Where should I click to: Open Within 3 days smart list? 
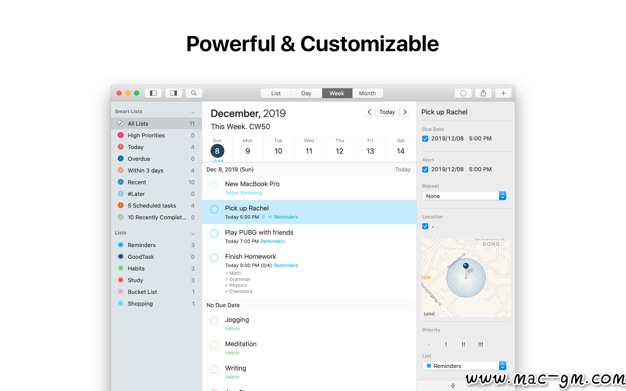(x=156, y=170)
